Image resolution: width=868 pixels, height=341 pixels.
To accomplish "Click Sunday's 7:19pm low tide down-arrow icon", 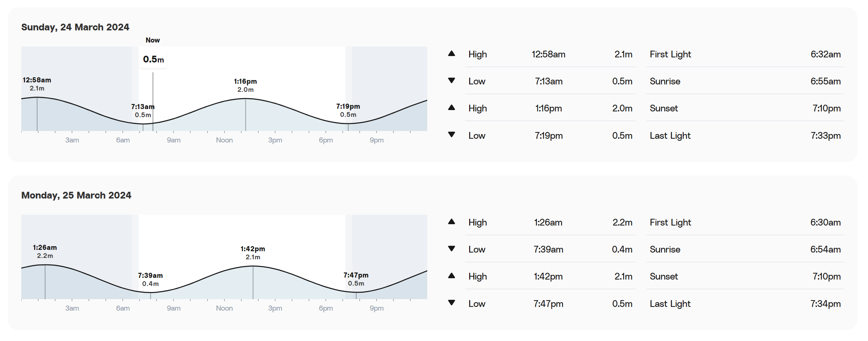I will [451, 135].
